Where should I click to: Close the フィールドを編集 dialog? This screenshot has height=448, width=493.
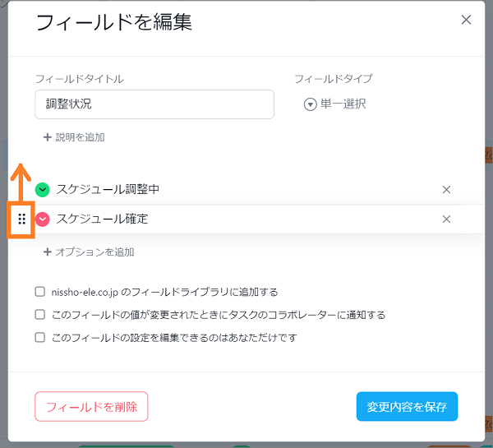466,20
